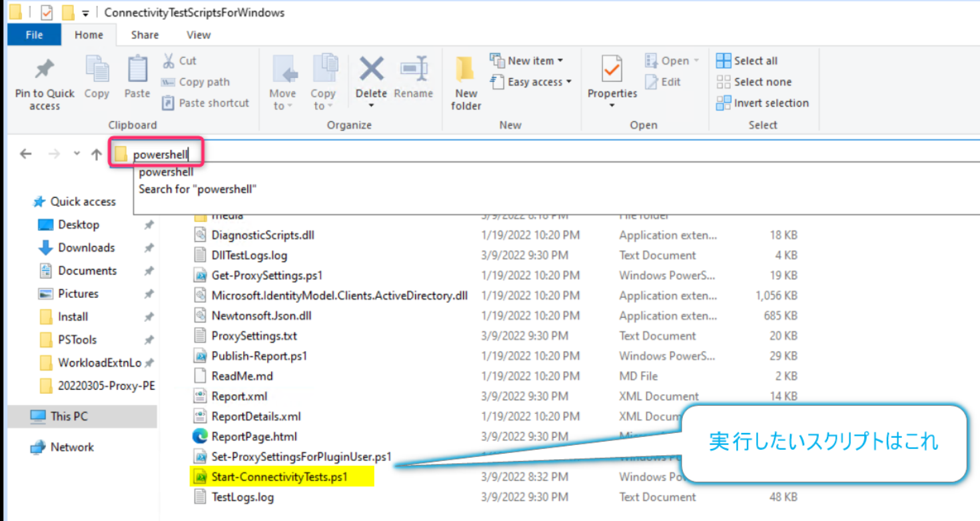Click the Forward navigation arrow
The image size is (980, 521).
tap(55, 154)
